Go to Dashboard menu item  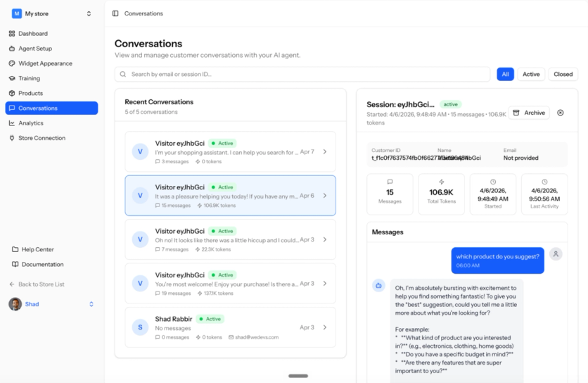pyautogui.click(x=52, y=33)
